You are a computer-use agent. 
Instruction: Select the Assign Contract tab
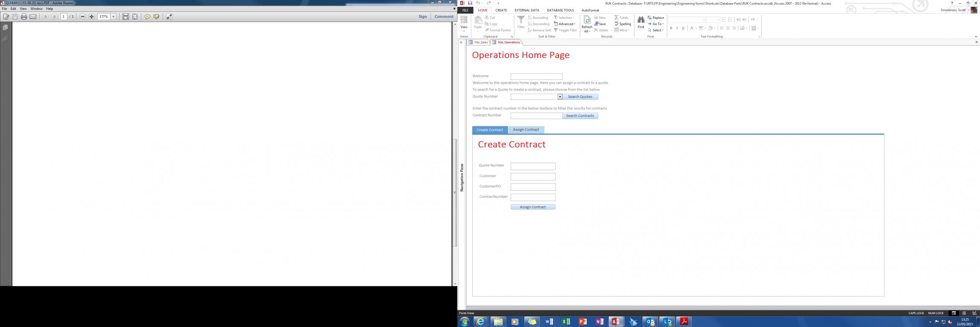coord(526,130)
